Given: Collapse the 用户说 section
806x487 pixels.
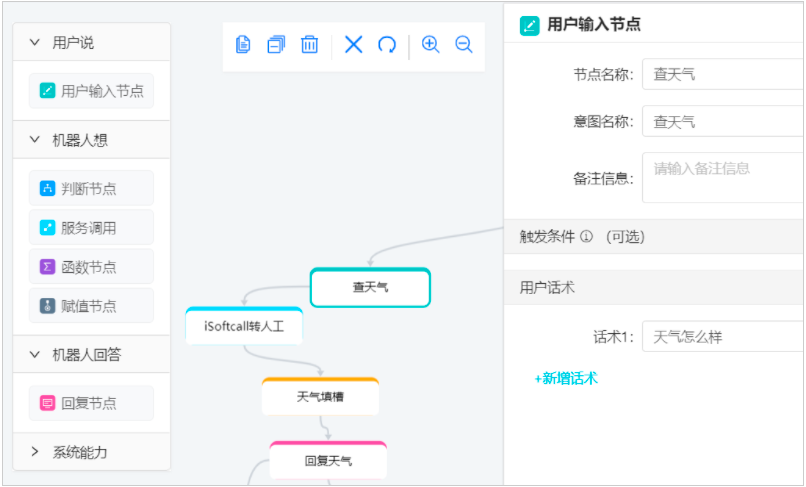Looking at the screenshot, I should tap(35, 42).
